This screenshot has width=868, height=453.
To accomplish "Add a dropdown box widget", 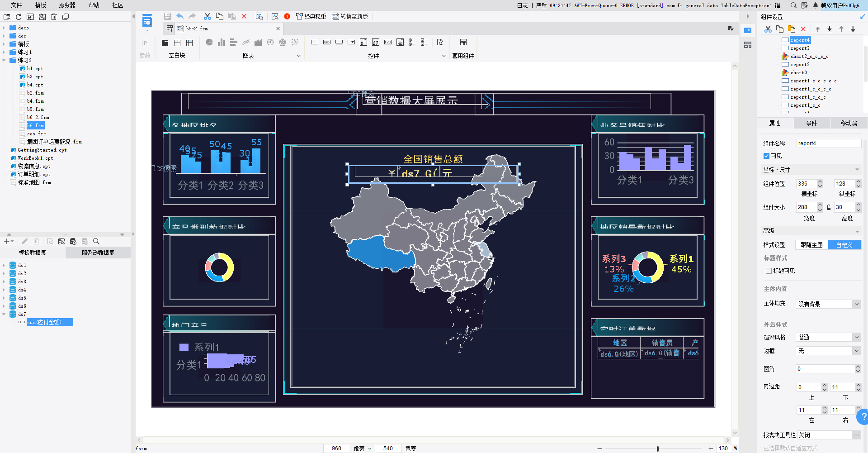I will pyautogui.click(x=351, y=42).
